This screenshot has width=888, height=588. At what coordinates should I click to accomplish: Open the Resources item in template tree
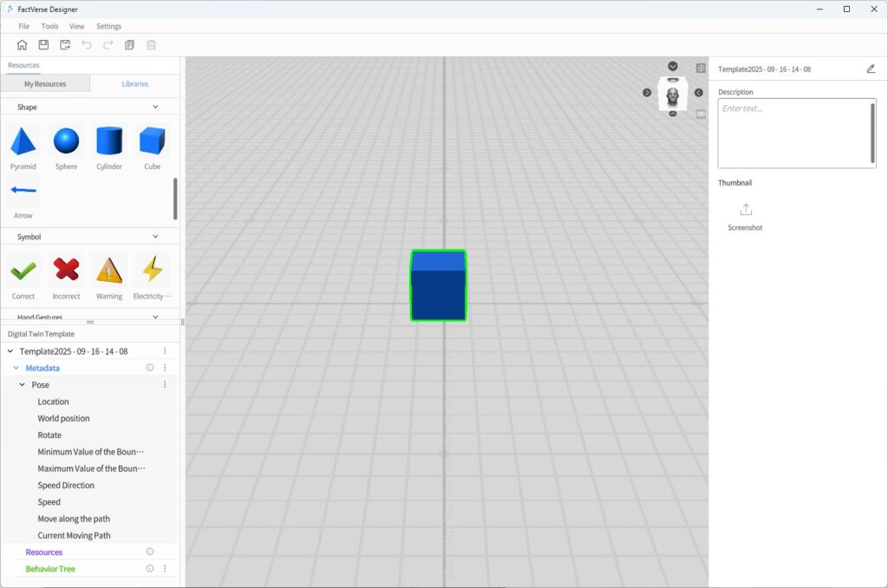[x=44, y=552]
